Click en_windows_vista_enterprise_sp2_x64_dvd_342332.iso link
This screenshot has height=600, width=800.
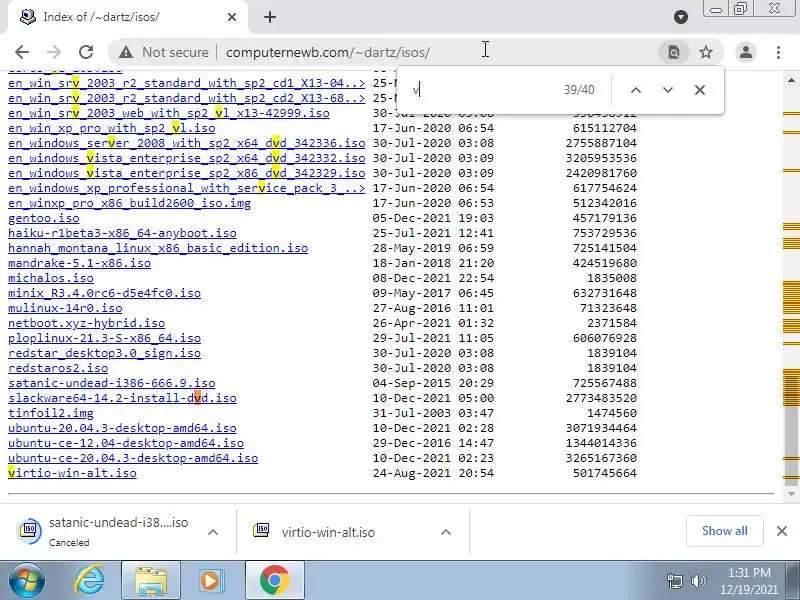(x=187, y=158)
